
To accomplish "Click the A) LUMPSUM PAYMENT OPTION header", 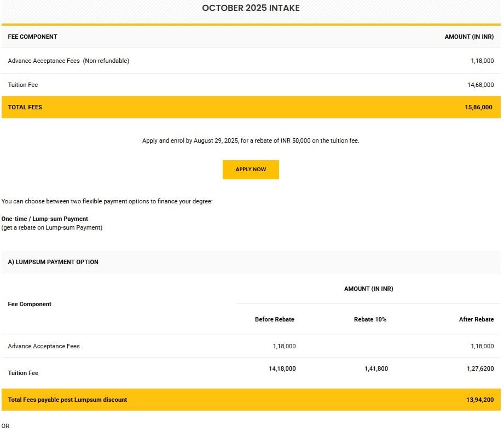I will [x=53, y=262].
